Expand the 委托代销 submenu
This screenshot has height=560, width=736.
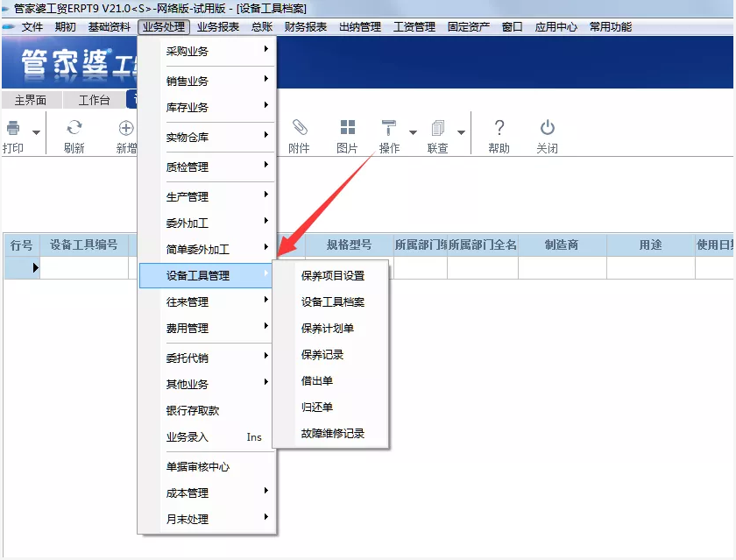(x=207, y=358)
